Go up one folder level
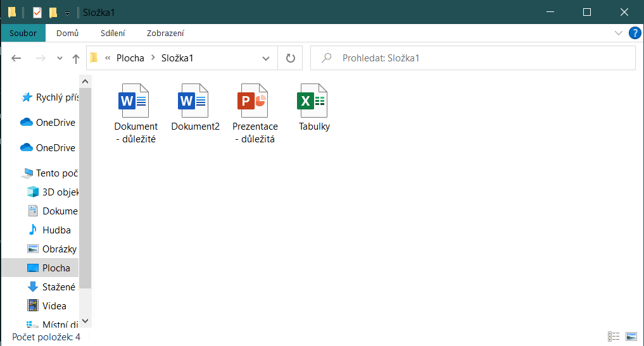The height and width of the screenshot is (346, 644). point(76,58)
